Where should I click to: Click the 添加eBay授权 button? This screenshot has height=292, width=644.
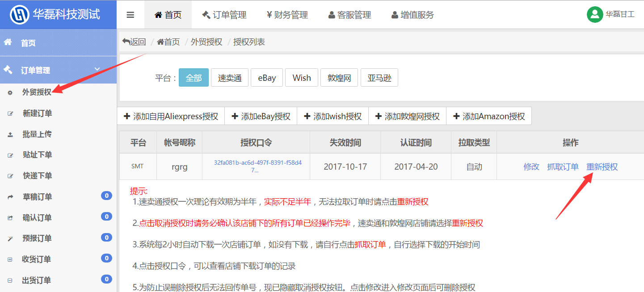[261, 117]
